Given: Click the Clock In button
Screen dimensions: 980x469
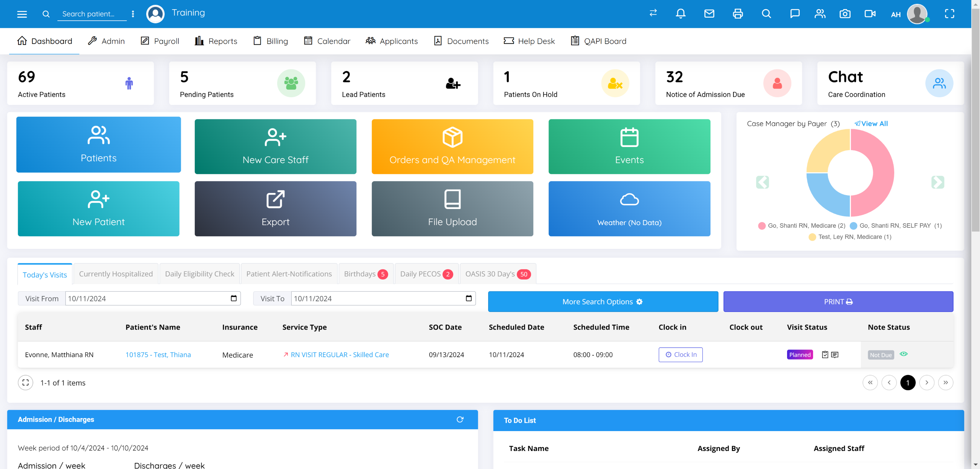Looking at the screenshot, I should pos(680,355).
